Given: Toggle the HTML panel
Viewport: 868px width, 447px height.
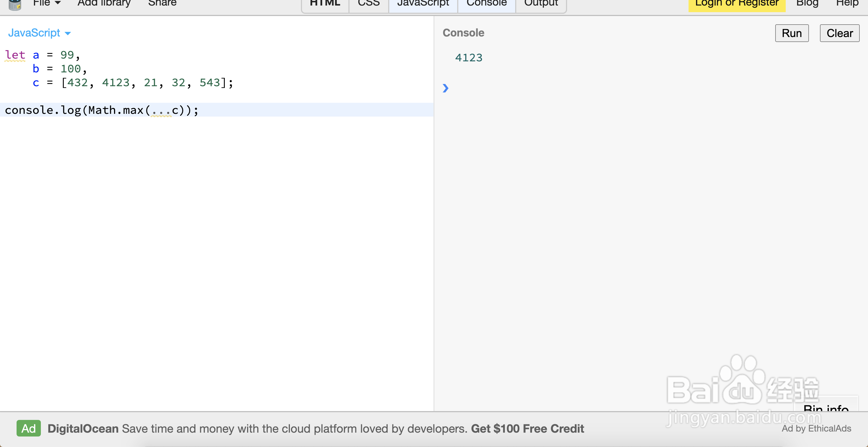Looking at the screenshot, I should pyautogui.click(x=325, y=4).
